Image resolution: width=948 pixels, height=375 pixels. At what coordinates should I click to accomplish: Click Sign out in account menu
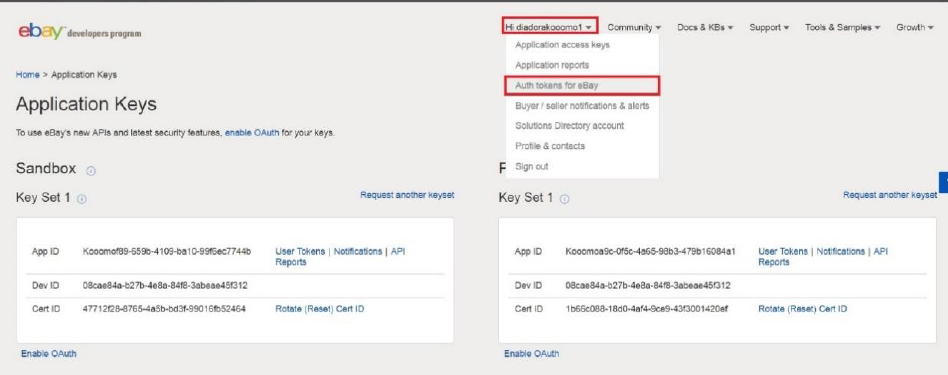(531, 166)
